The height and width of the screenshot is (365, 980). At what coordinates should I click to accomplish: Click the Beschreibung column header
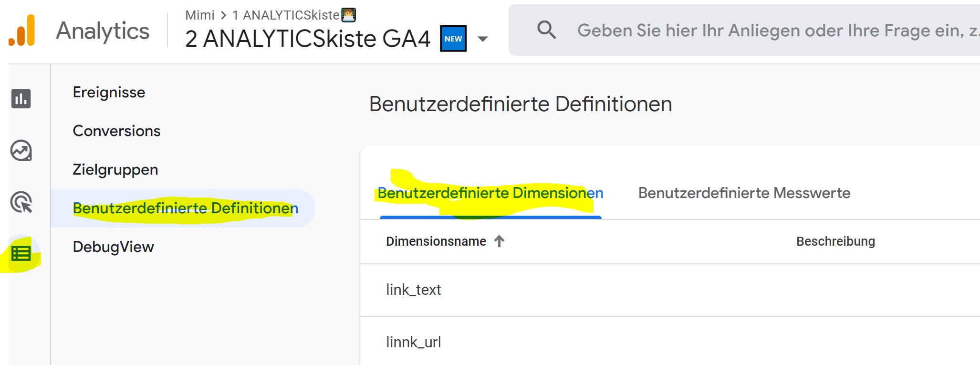[x=835, y=241]
